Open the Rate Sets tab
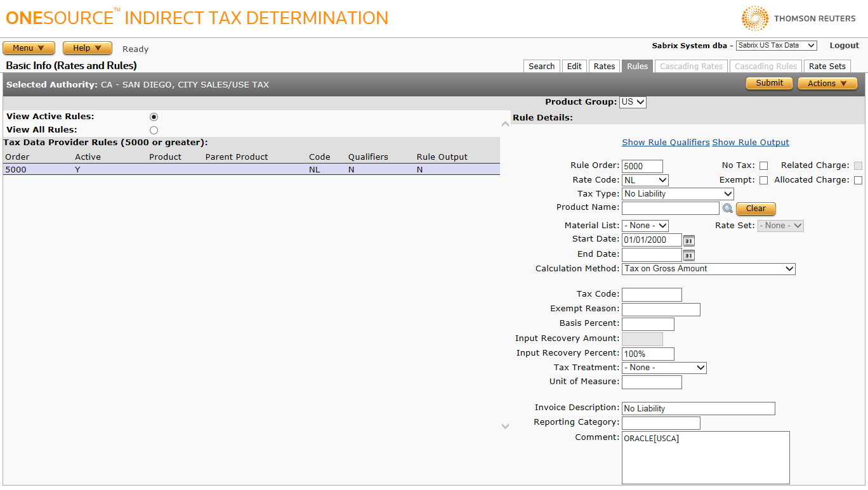Image resolution: width=868 pixels, height=490 pixels. 827,67
